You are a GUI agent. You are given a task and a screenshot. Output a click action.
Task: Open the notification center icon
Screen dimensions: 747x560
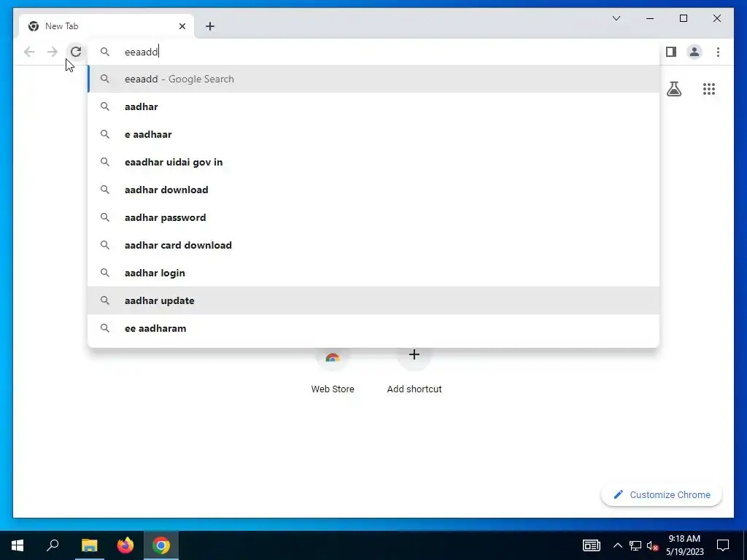(x=723, y=545)
